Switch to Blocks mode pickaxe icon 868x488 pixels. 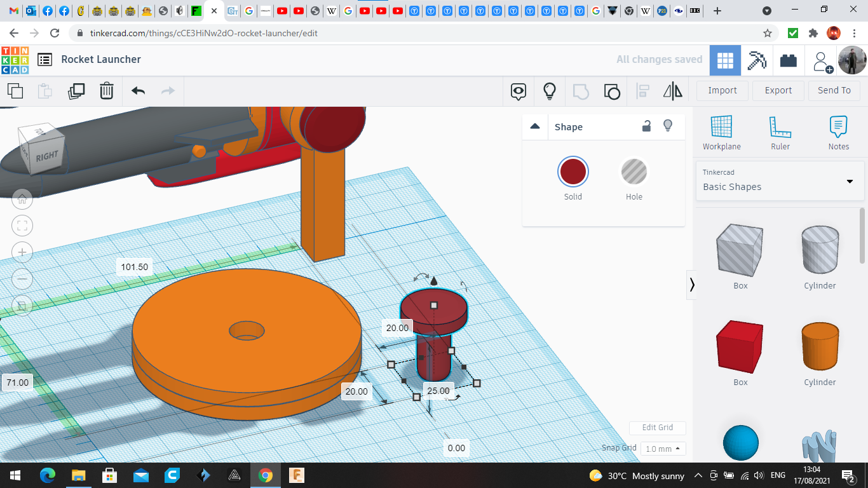757,60
